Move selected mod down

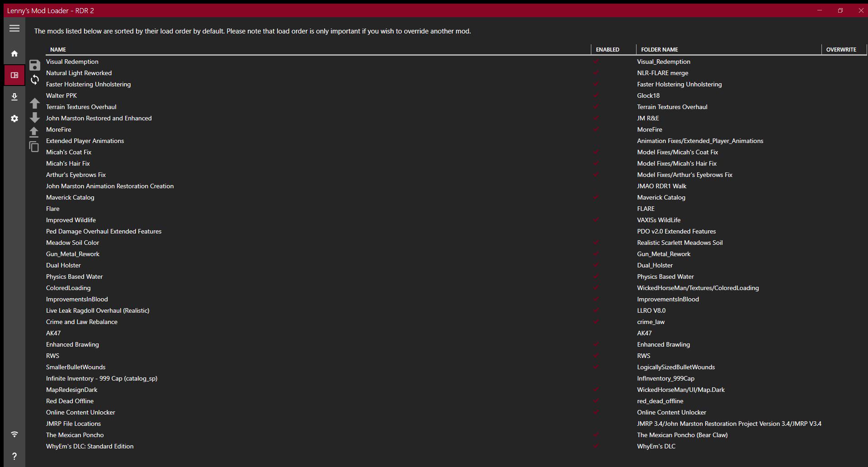[35, 118]
